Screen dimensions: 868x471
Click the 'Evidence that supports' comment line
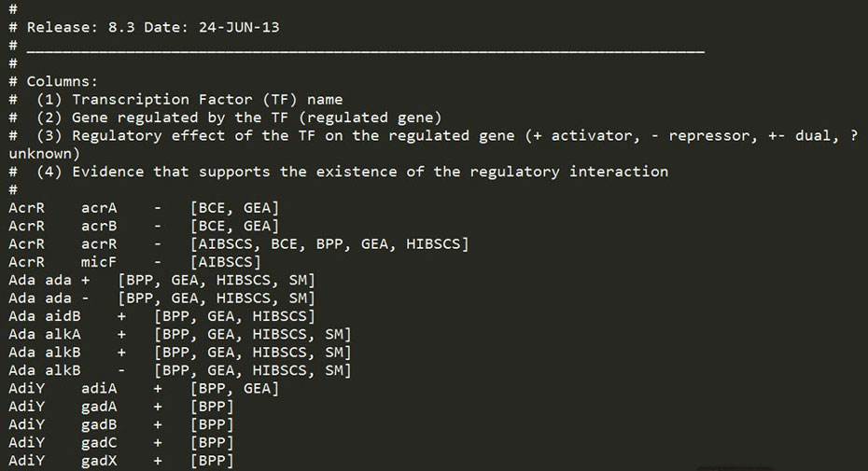tap(338, 172)
